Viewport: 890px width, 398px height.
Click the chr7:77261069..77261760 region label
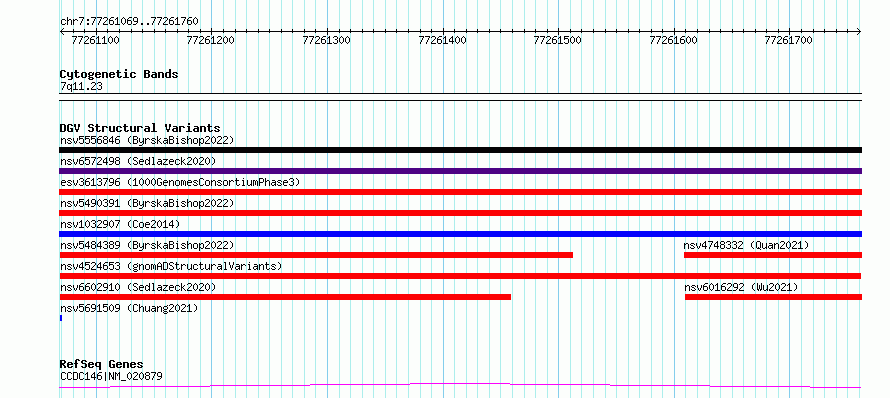pyautogui.click(x=129, y=22)
